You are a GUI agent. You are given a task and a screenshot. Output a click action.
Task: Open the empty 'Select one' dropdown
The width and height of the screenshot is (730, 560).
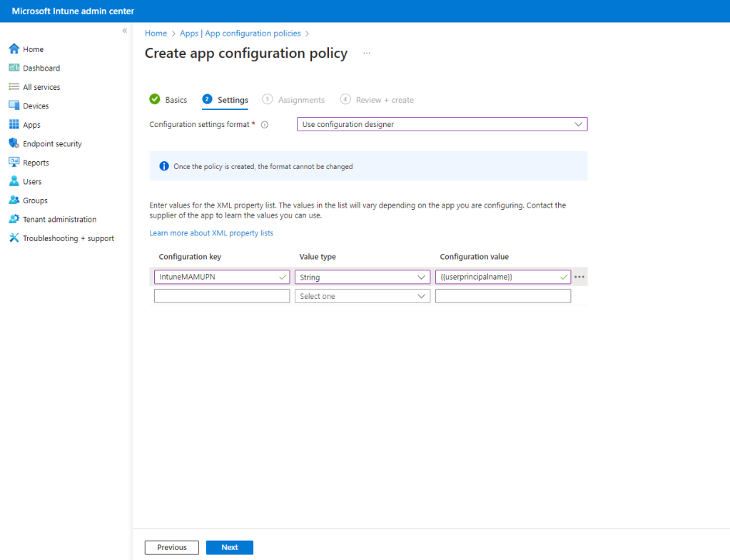[x=362, y=296]
